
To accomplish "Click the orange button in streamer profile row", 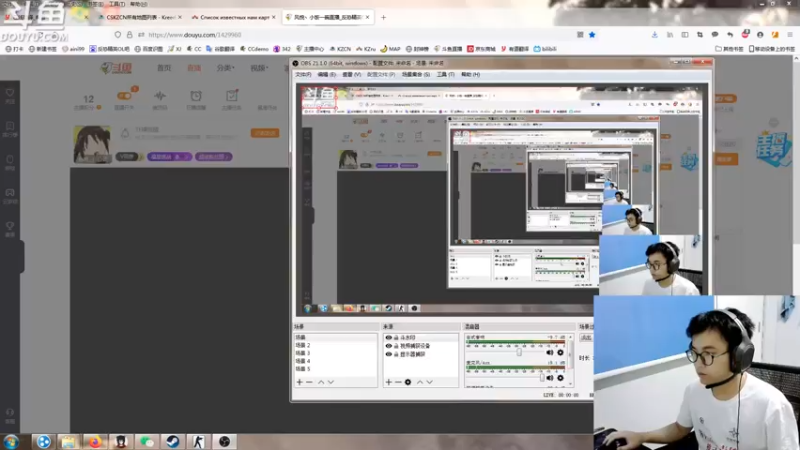I will [265, 133].
